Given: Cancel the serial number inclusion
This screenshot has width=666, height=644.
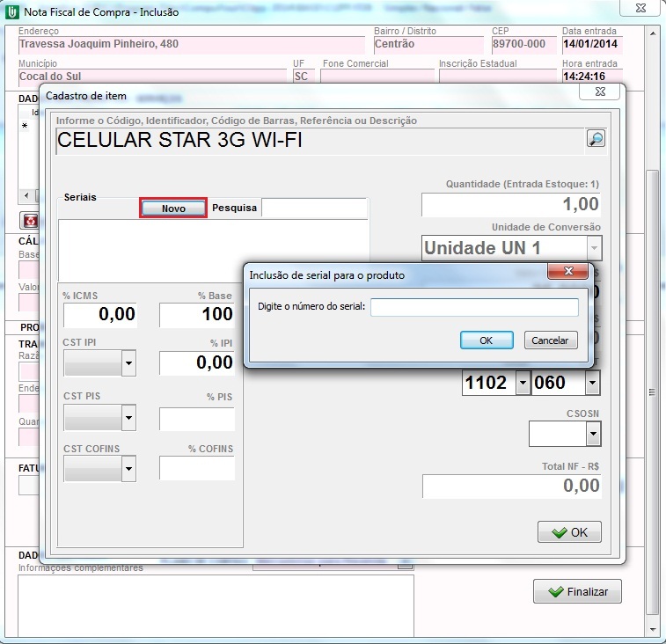Looking at the screenshot, I should pos(551,340).
